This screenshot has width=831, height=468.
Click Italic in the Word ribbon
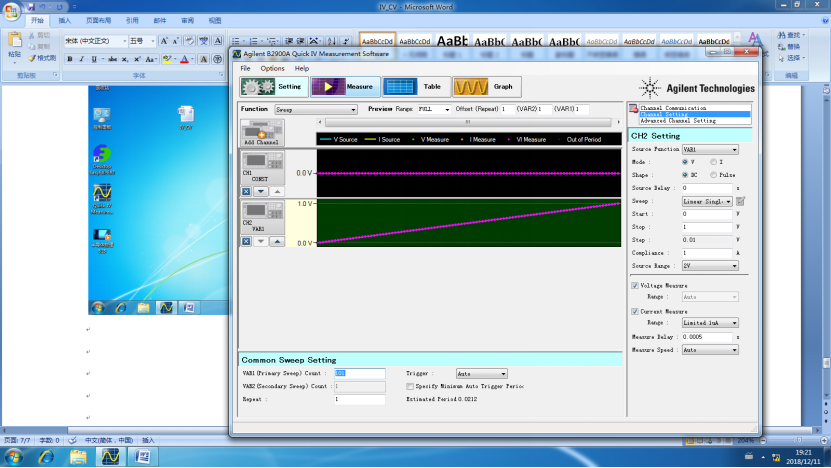coord(82,59)
